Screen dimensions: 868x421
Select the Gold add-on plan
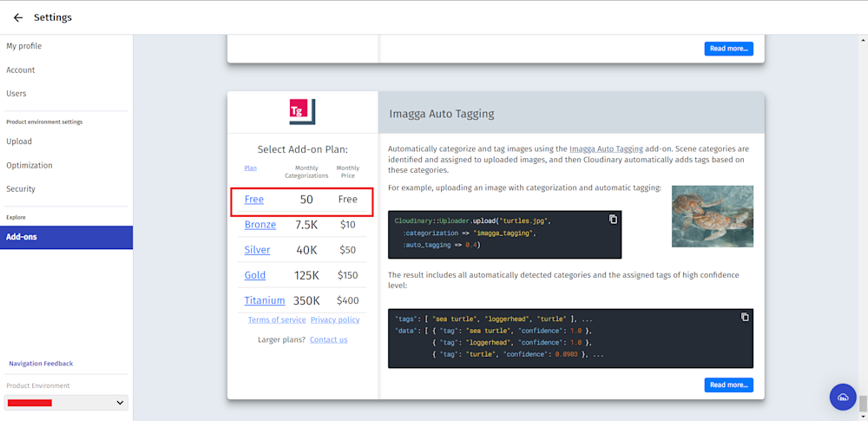pyautogui.click(x=255, y=275)
